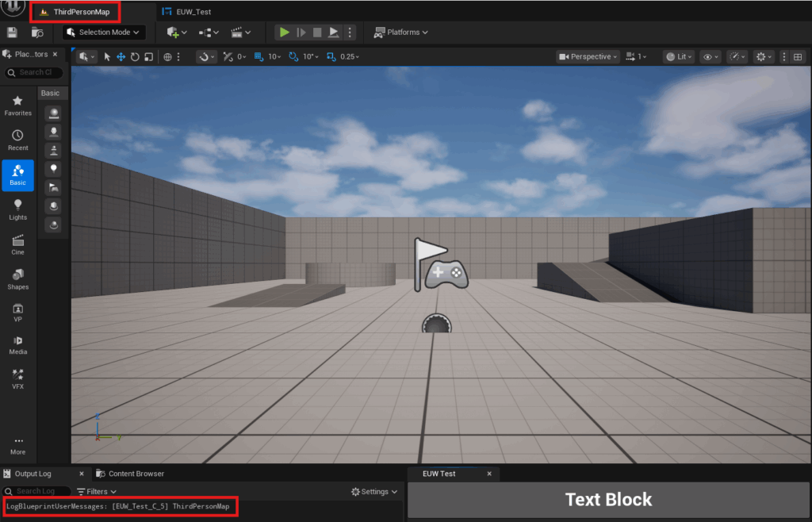
Task: Select the Shapes category icon
Action: [x=17, y=278]
